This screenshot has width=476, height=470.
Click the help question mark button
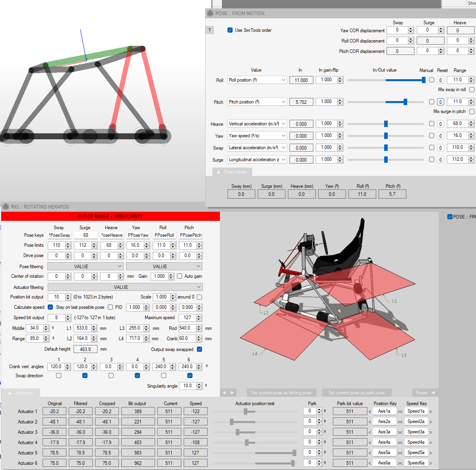click(x=210, y=30)
